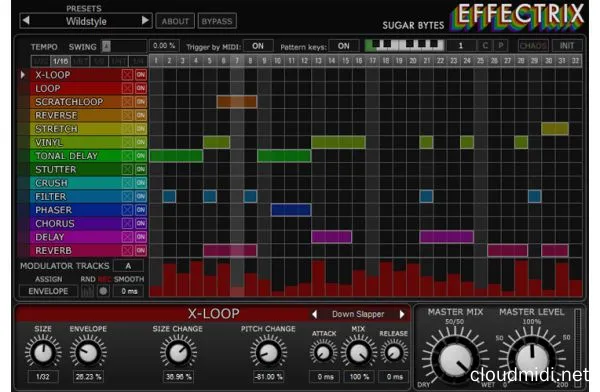Clear the X-LOOP track with its X icon
Screen dimensions: 600x392
click(x=127, y=75)
